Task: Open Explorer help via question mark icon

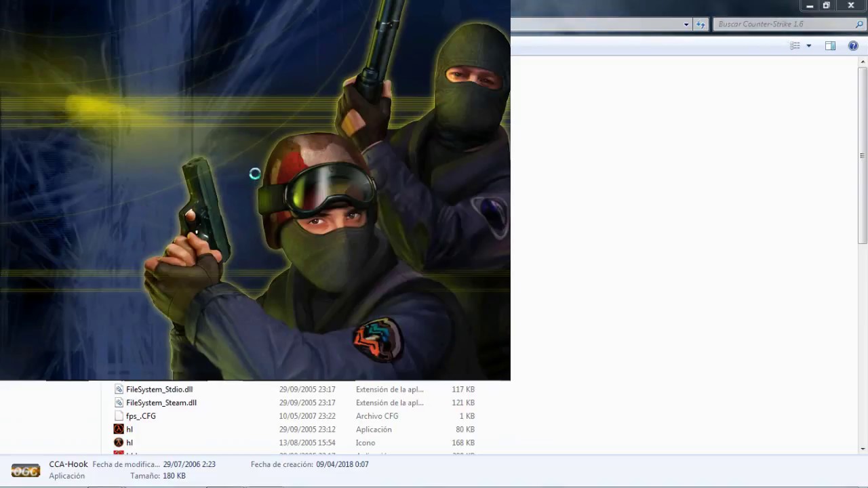Action: (x=853, y=45)
